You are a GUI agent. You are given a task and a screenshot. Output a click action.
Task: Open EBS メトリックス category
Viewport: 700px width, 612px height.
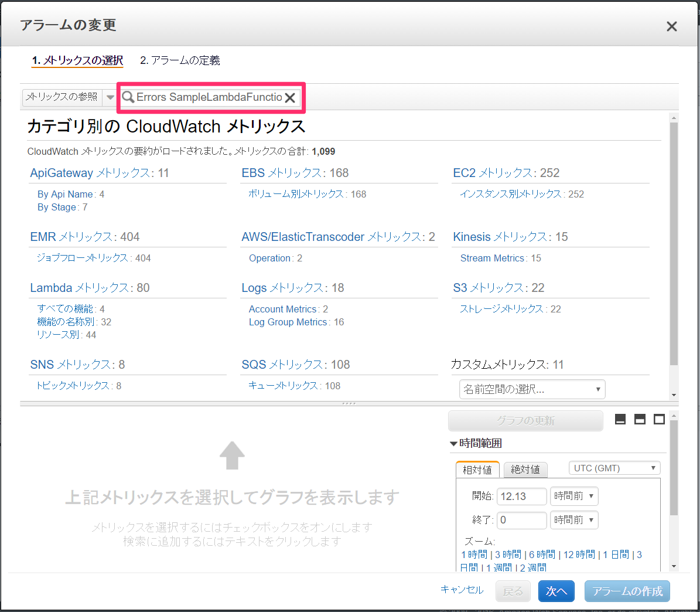coord(281,173)
